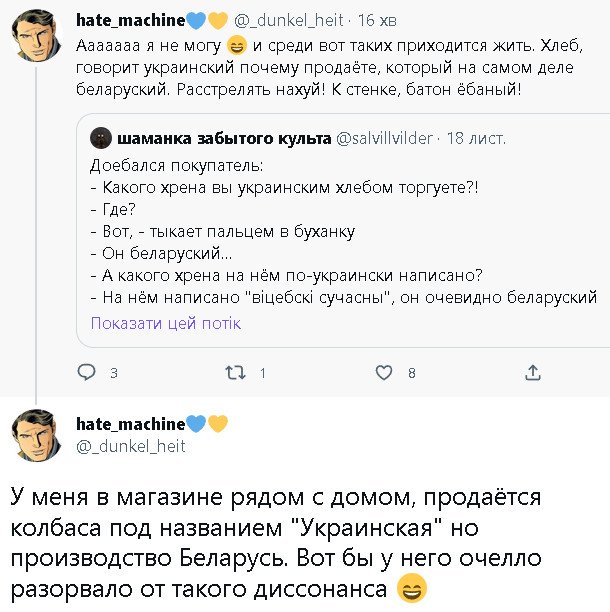The height and width of the screenshot is (612, 610).
Task: Click the hate_machine name in the top tweet
Action: click(131, 18)
